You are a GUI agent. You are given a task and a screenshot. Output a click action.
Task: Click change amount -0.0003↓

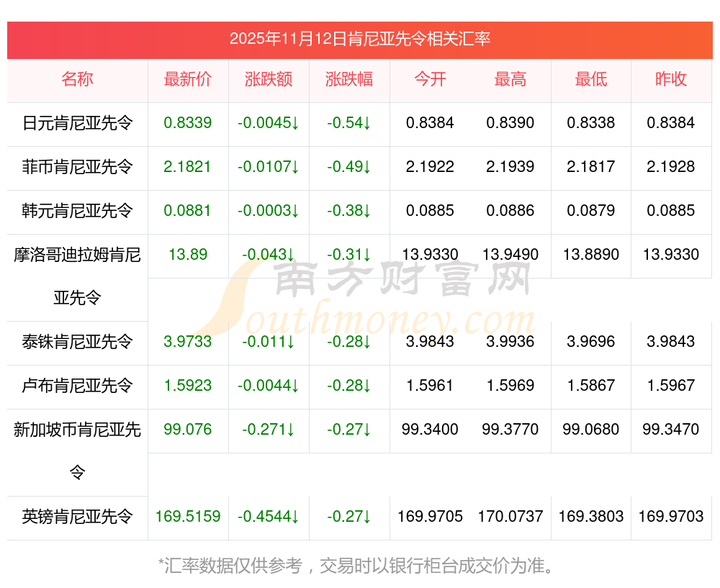click(x=269, y=211)
